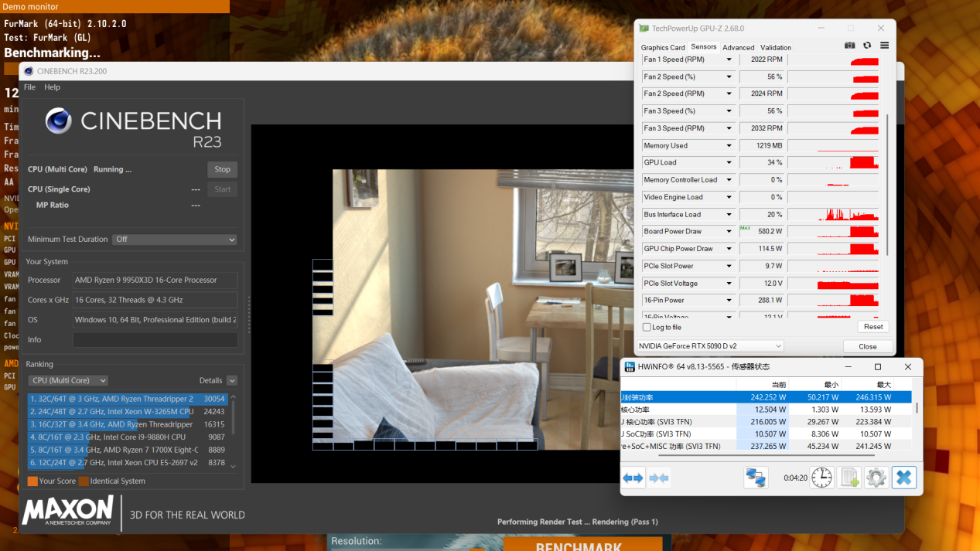Screen dimensions: 980x551
Task: Click the blue X close sensors icon
Action: click(x=903, y=478)
